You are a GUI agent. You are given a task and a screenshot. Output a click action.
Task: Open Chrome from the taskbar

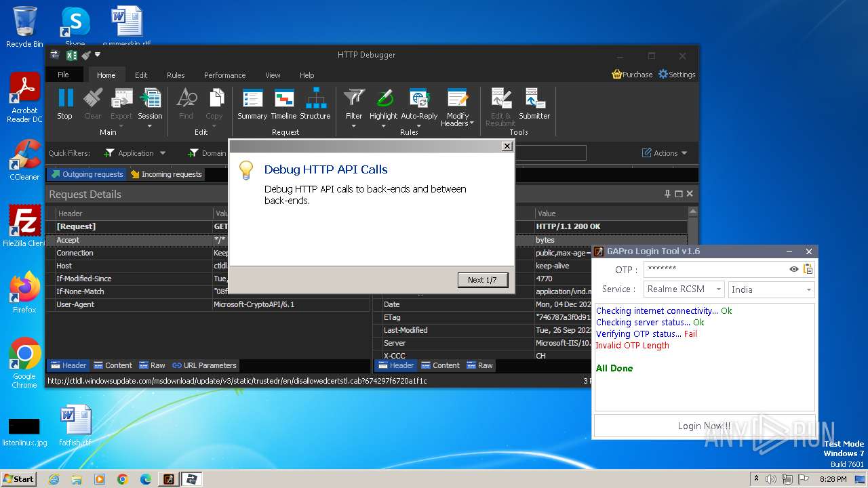pyautogui.click(x=122, y=479)
